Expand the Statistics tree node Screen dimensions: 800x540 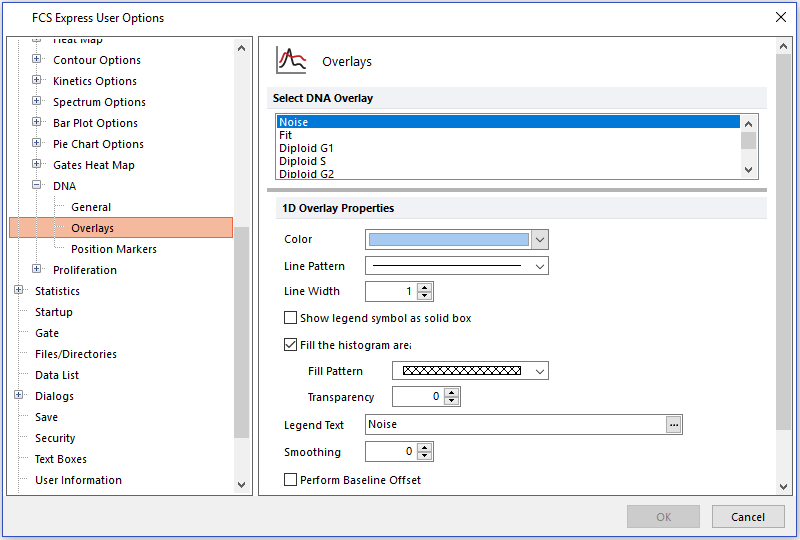(18, 290)
